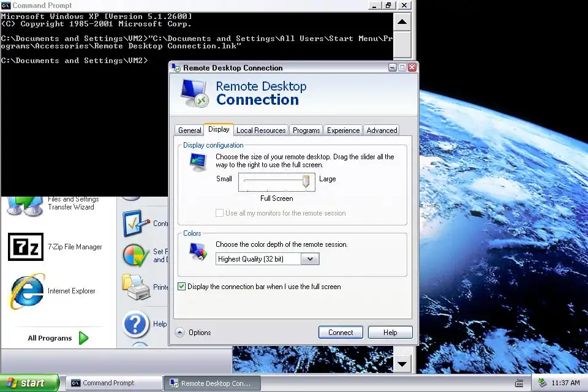Check 'Use all my monitors' option

[219, 213]
